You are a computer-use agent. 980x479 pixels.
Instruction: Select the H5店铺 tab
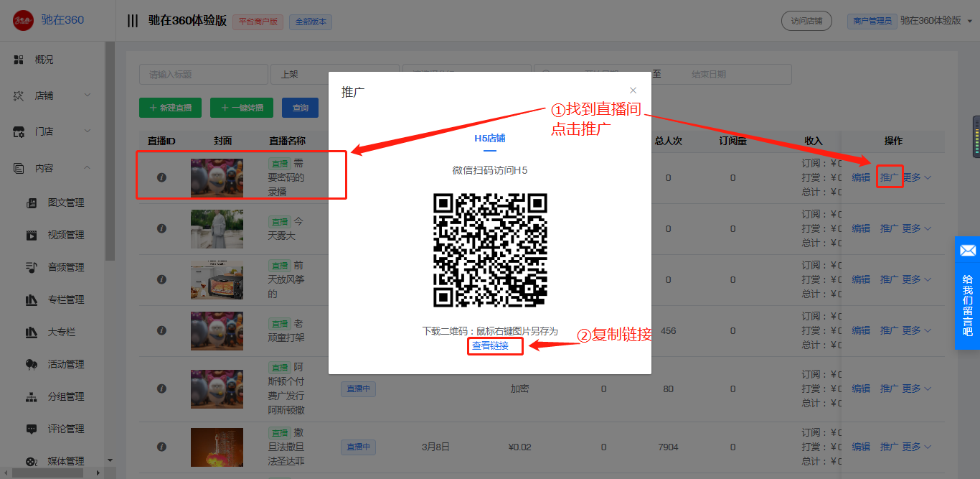[x=489, y=138]
